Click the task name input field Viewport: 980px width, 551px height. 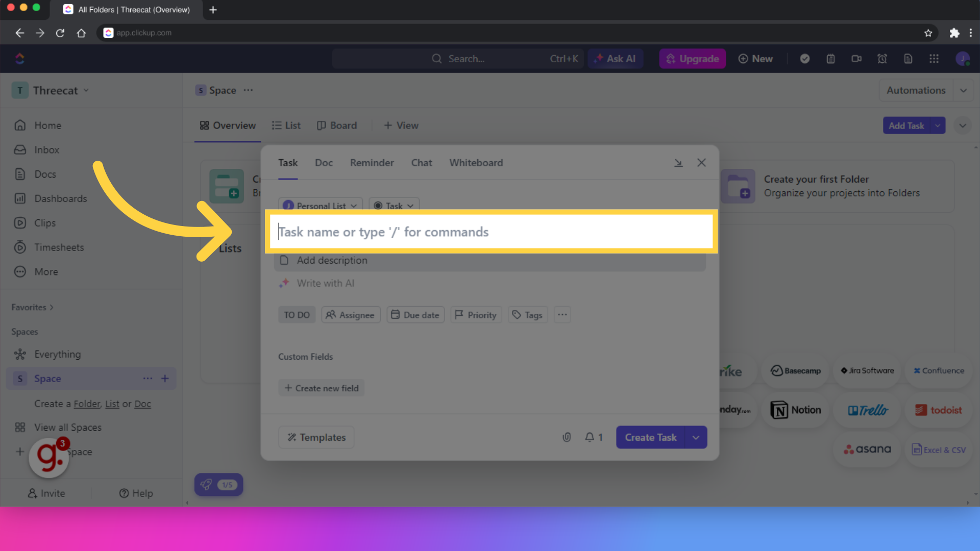[490, 232]
